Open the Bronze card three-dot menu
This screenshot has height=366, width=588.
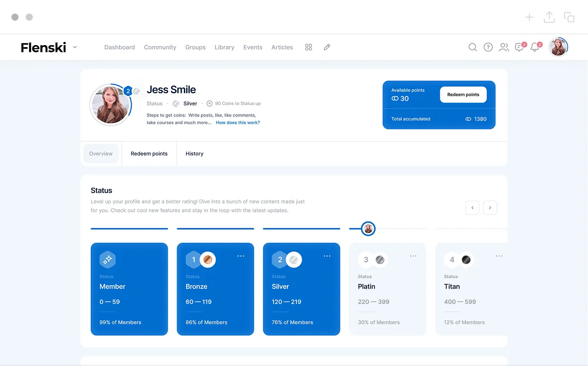coord(241,256)
